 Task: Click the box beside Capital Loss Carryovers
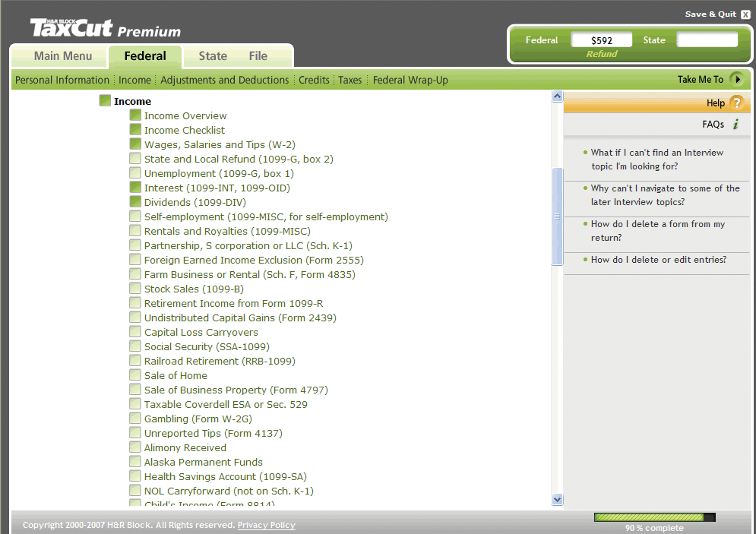135,332
